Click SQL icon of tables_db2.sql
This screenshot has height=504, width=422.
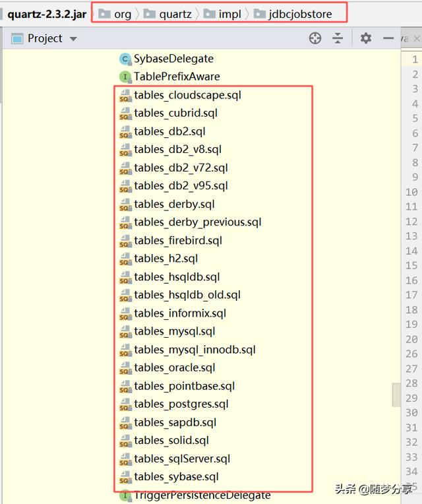125,132
